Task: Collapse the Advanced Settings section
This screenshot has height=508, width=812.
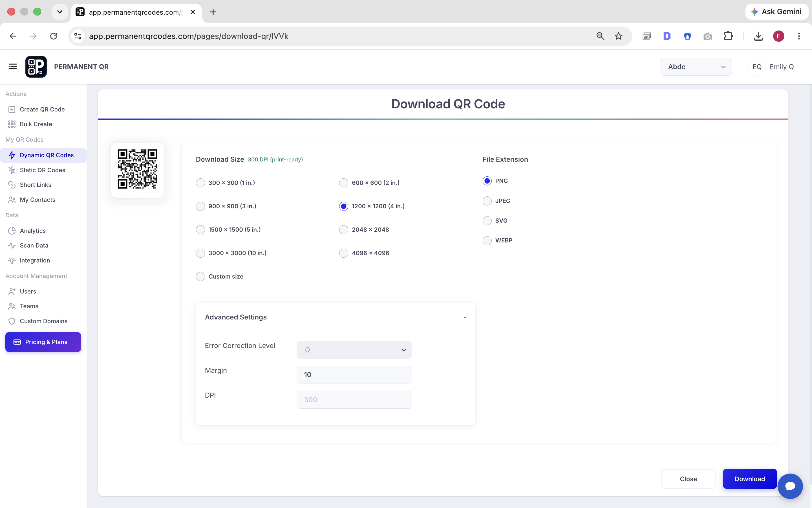Action: point(465,317)
